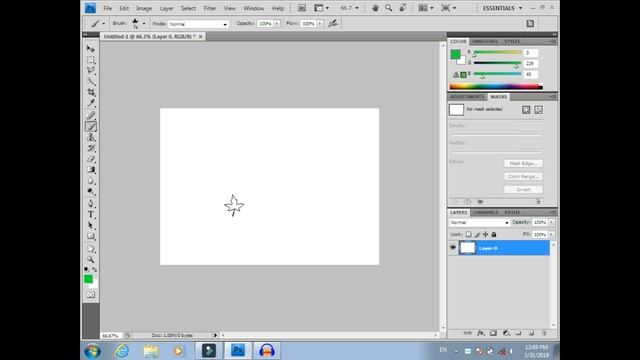Create a new layer
The width and height of the screenshot is (640, 360).
pyautogui.click(x=531, y=333)
